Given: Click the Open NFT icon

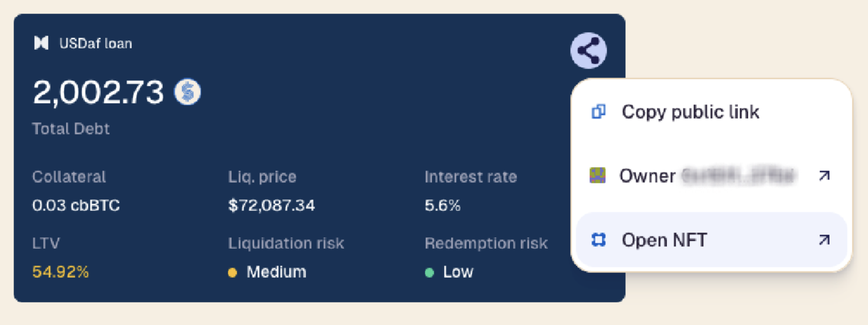Looking at the screenshot, I should [x=598, y=240].
